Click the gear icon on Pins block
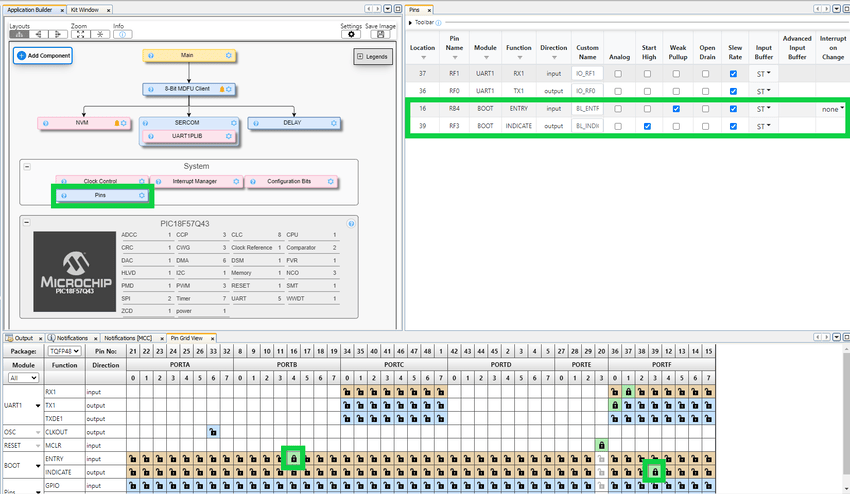 [x=142, y=196]
